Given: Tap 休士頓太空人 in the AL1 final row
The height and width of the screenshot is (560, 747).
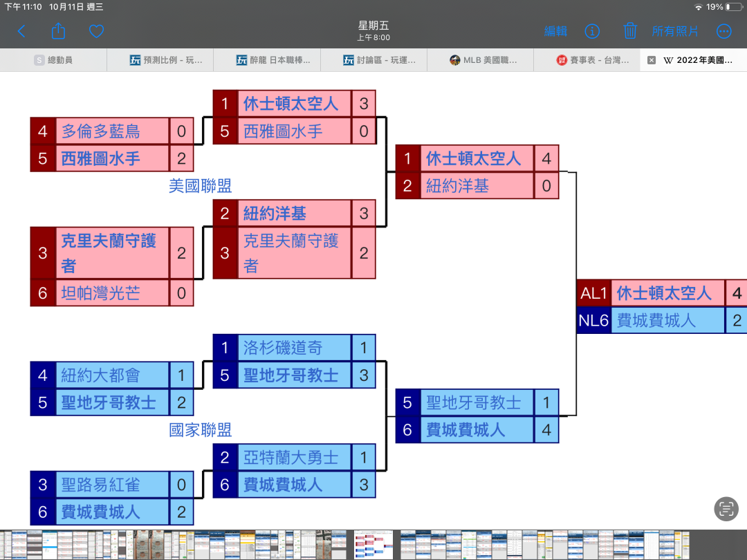Looking at the screenshot, I should tap(664, 293).
